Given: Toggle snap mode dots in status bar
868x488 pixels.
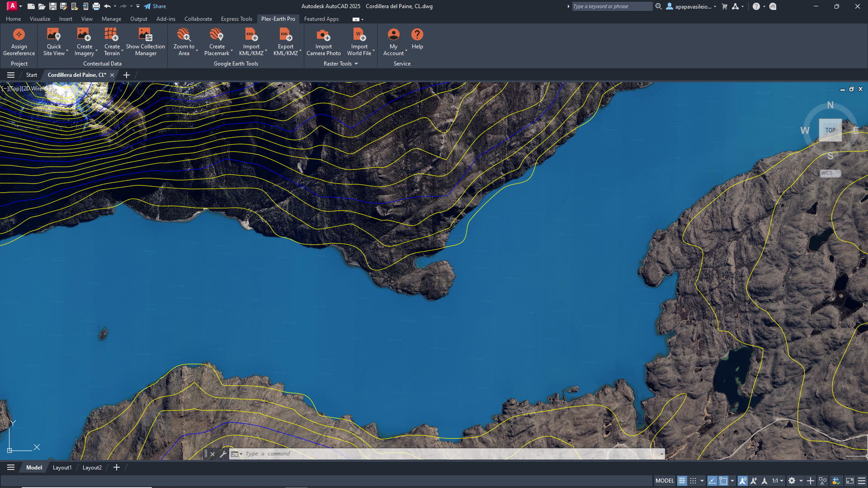Looking at the screenshot, I should 693,481.
